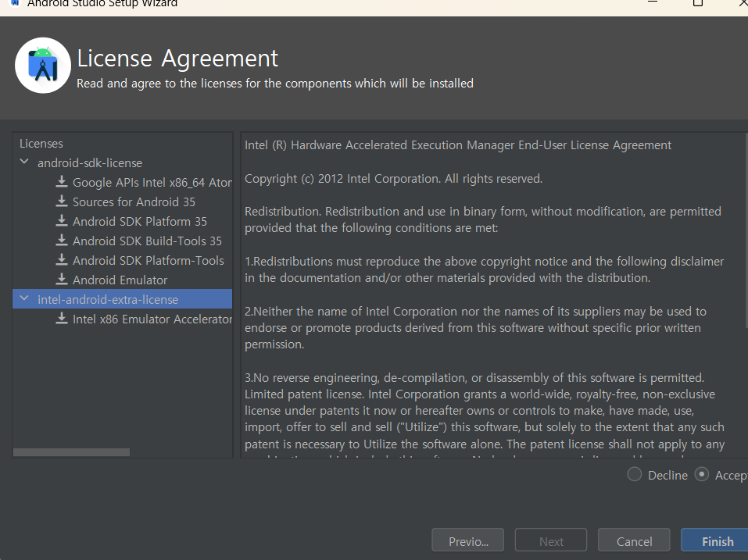The image size is (748, 560).
Task: Click the Licenses heading label
Action: pyautogui.click(x=41, y=144)
